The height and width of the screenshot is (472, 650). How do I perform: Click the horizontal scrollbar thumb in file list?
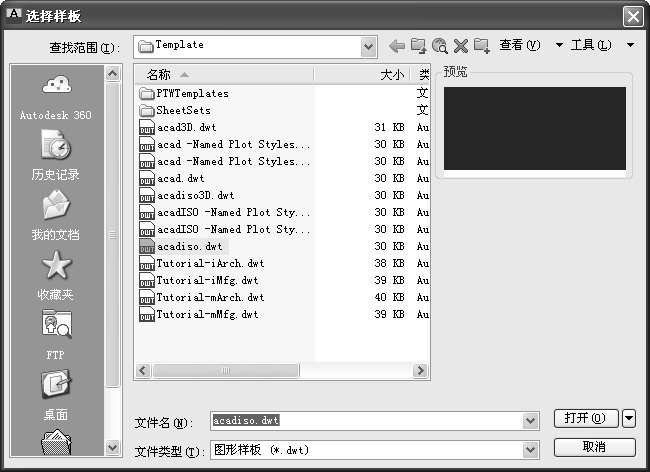click(226, 370)
